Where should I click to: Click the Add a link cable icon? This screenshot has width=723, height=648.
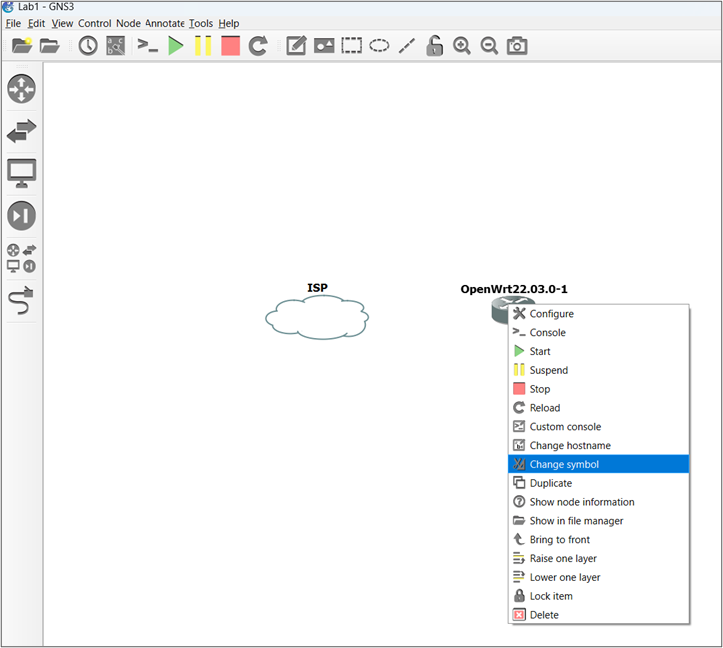click(21, 300)
